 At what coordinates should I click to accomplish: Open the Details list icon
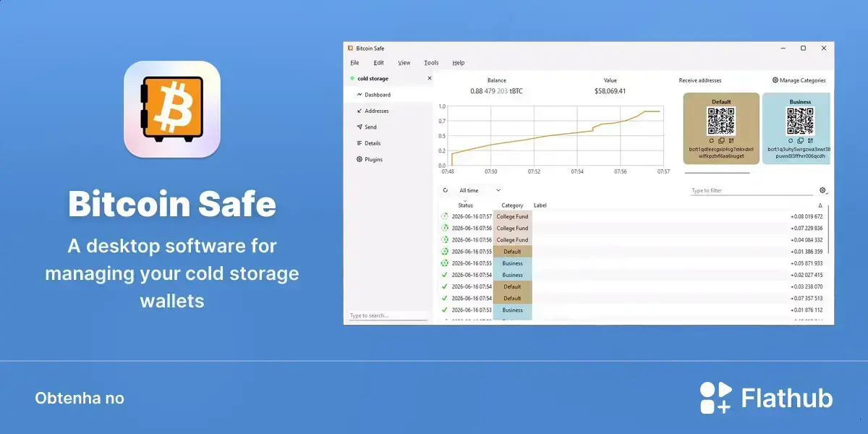point(359,143)
